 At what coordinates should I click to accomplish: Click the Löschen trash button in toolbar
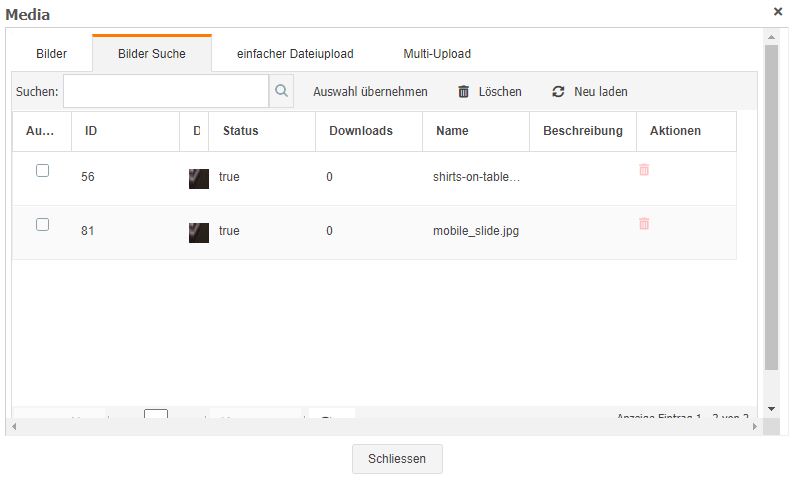click(489, 92)
